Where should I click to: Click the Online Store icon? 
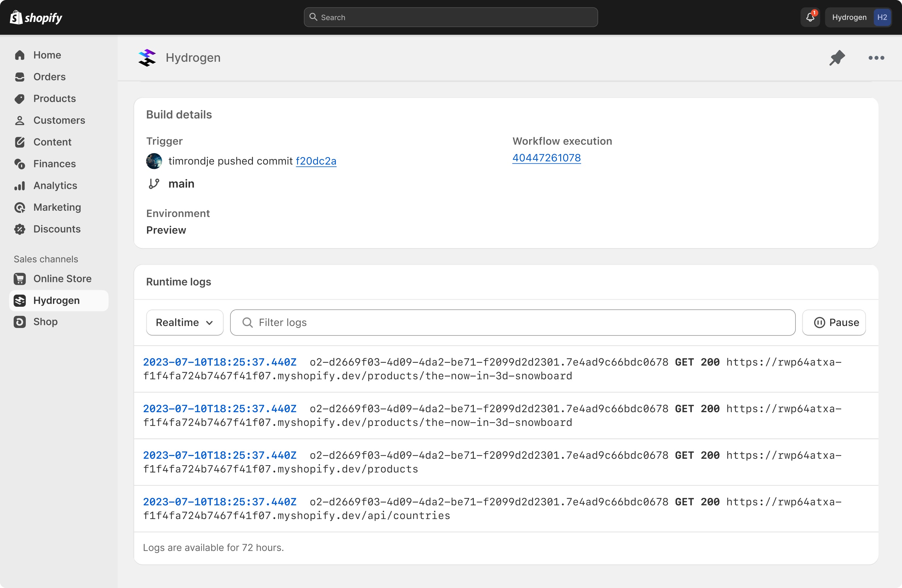tap(20, 279)
